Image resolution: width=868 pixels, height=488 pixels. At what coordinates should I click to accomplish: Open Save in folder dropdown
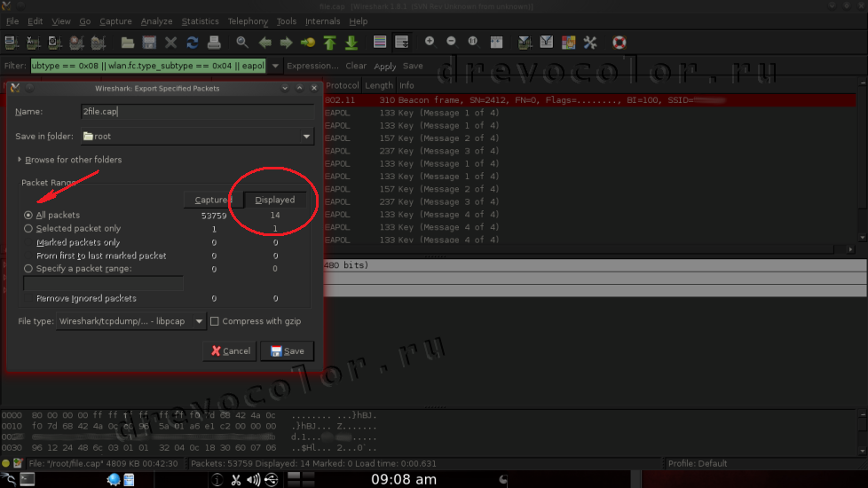[306, 136]
